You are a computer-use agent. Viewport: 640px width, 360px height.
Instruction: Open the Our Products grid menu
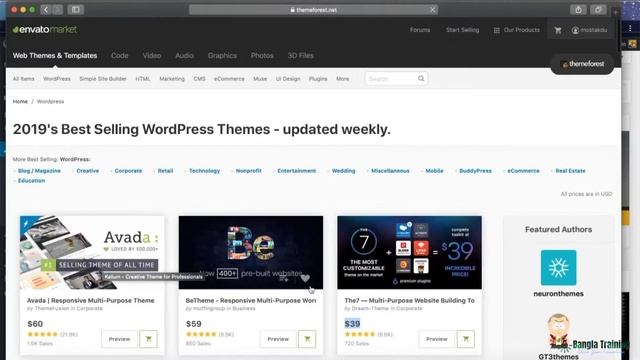click(x=517, y=30)
